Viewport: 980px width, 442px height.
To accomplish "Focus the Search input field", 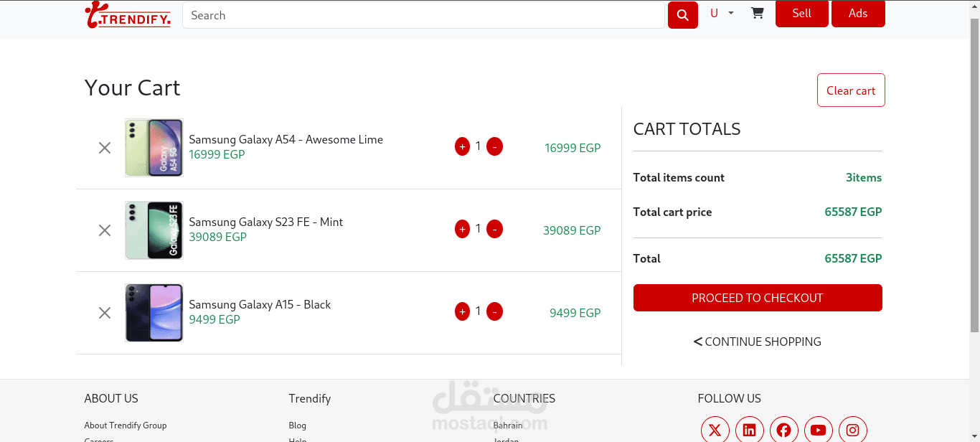I will (x=423, y=15).
